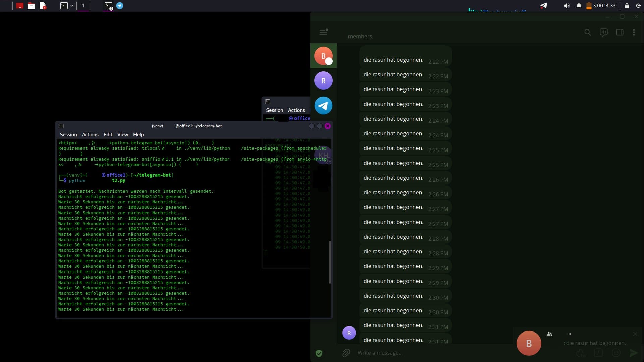
Task: Click the battery indicator
Action: tap(589, 6)
